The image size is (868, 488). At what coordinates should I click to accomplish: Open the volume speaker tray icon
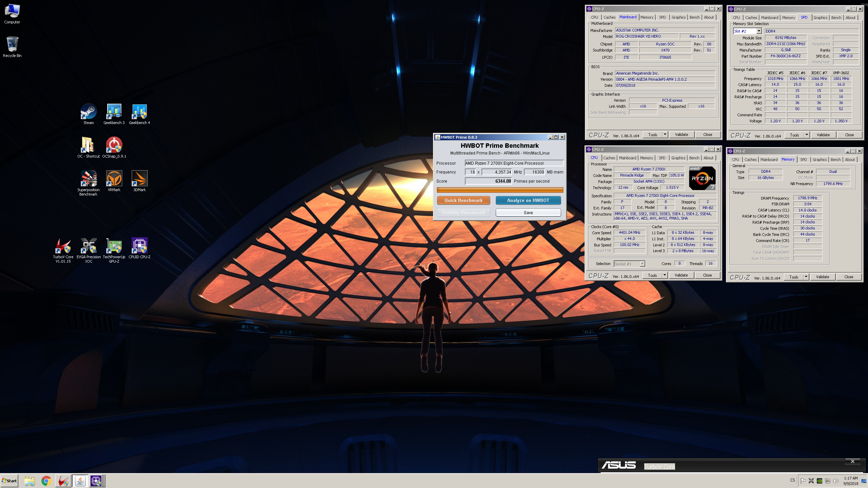[x=835, y=481]
